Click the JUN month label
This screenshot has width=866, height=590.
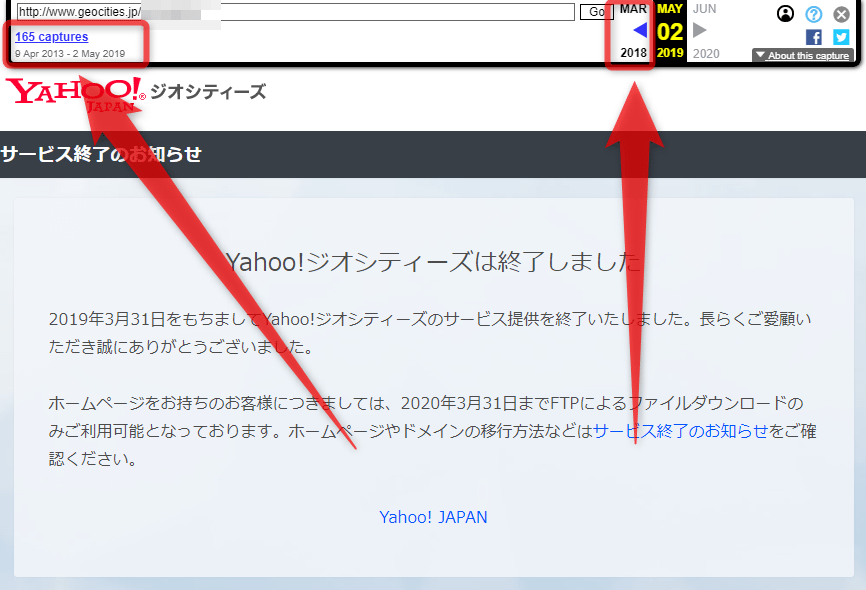705,9
